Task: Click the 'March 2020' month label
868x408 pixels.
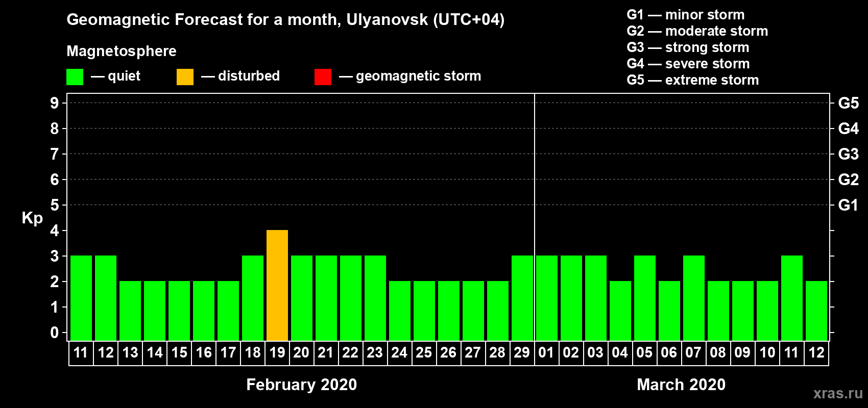Action: tap(681, 385)
